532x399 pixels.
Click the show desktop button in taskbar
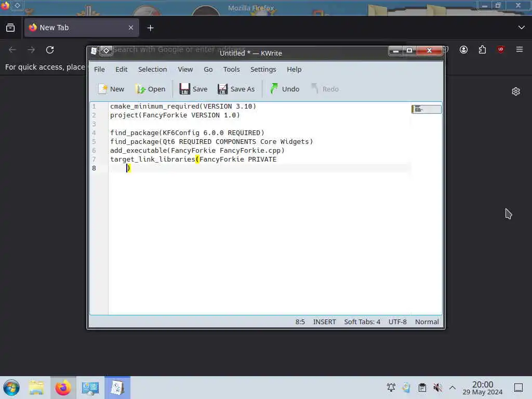[x=518, y=388]
